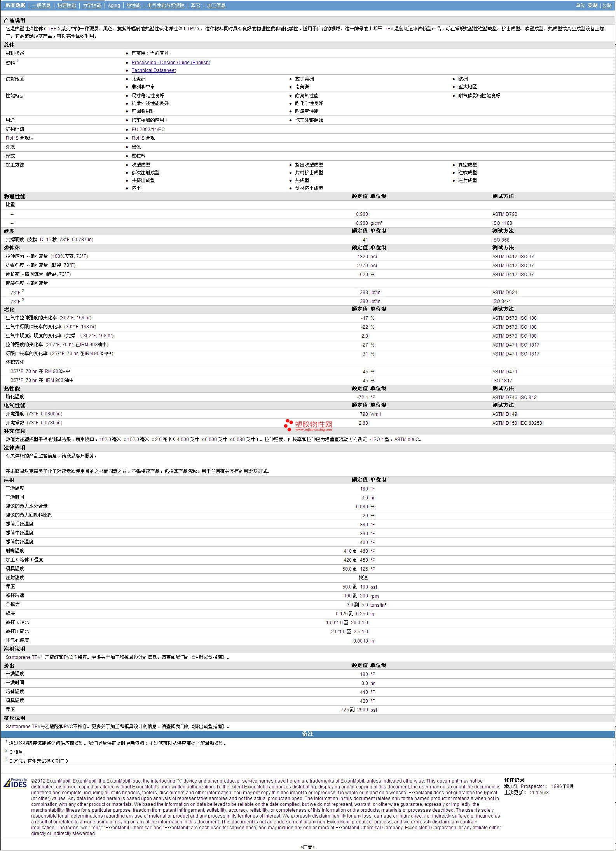
Task: Select the 2770 psi tensile strength value
Action: pos(367,266)
